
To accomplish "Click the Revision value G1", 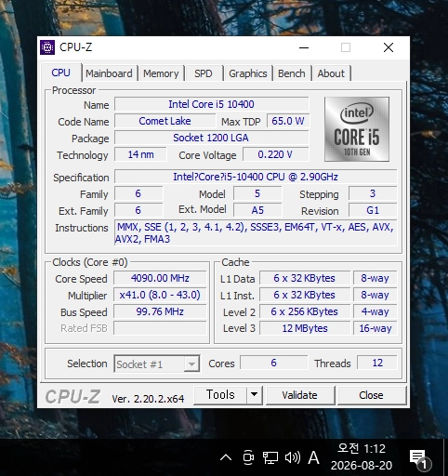I will point(373,210).
